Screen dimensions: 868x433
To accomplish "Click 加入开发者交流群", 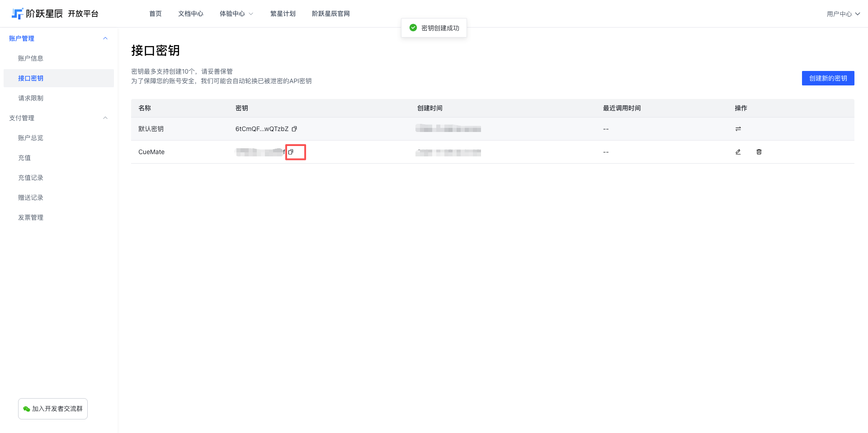I will pyautogui.click(x=52, y=409).
